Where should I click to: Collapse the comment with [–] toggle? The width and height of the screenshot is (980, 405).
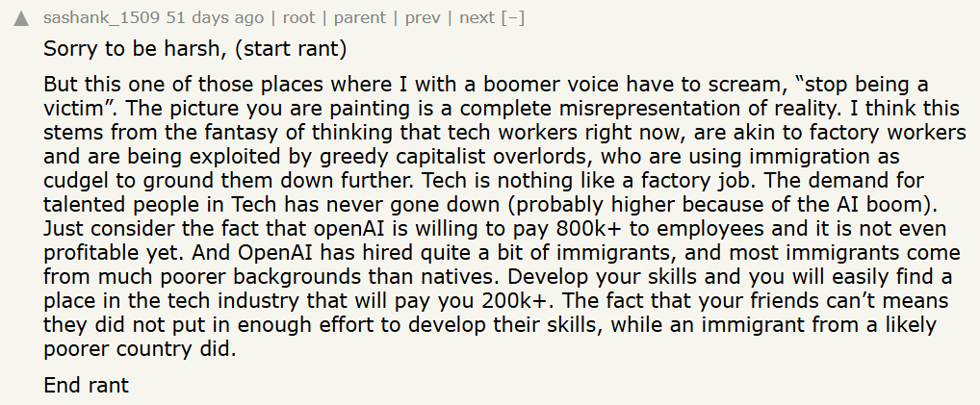coord(512,18)
